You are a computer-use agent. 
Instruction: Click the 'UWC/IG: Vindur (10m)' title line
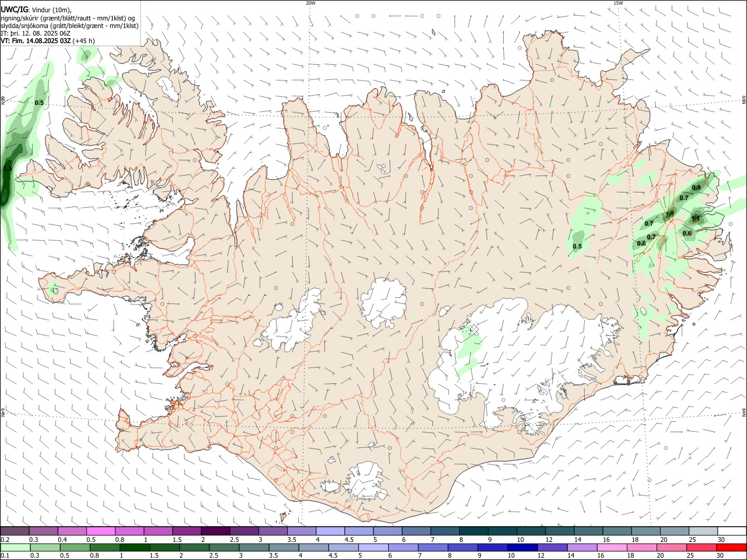tap(36, 9)
